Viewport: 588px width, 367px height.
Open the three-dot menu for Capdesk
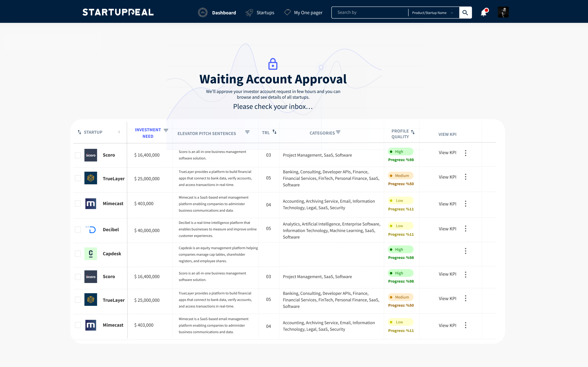pos(465,251)
